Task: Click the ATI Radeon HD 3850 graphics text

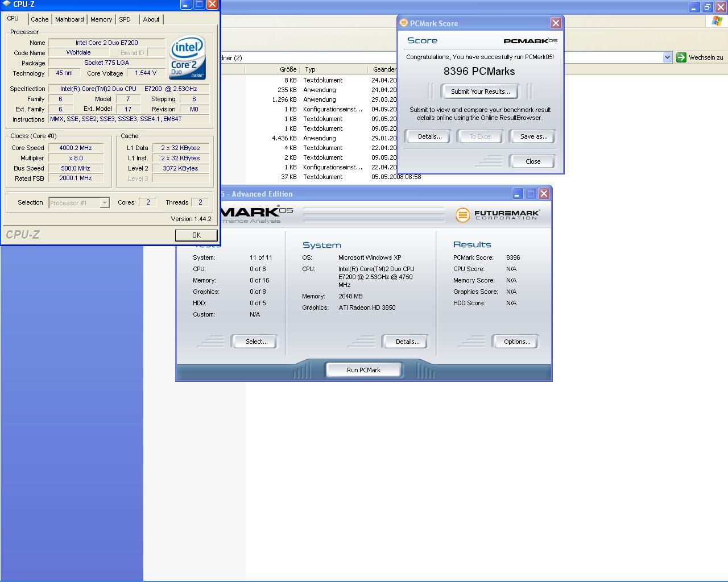Action: [x=367, y=307]
